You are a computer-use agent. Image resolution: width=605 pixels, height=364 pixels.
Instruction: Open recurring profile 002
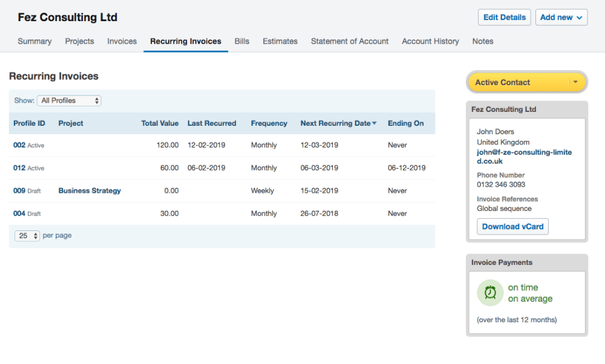coord(18,145)
